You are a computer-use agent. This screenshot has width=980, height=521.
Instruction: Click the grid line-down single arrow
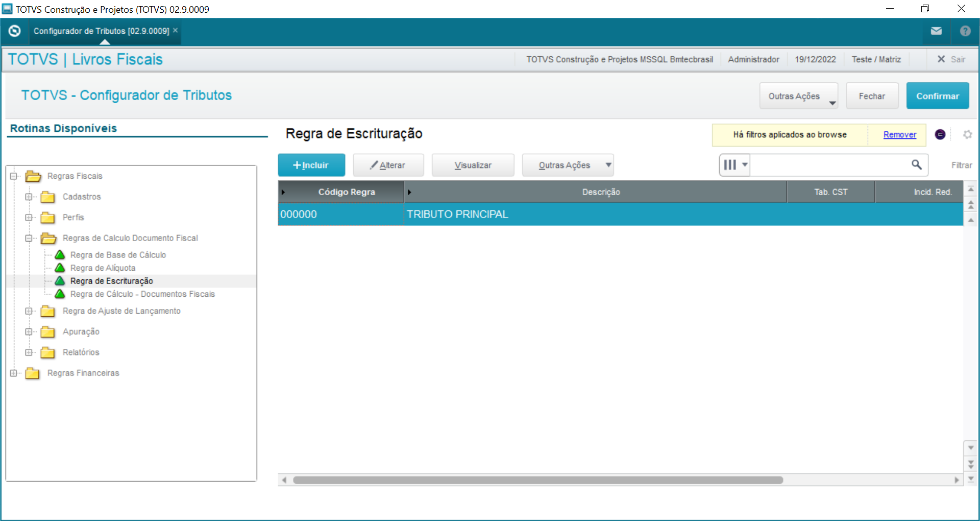(971, 448)
